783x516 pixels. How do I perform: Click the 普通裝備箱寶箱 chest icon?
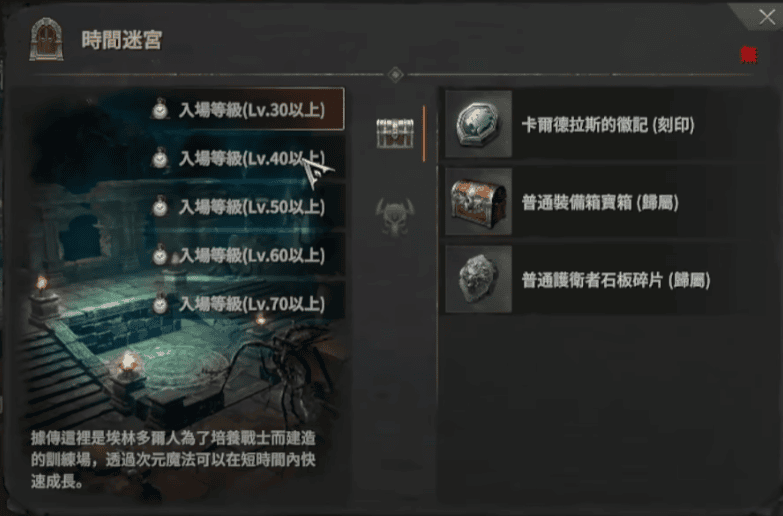tap(478, 202)
